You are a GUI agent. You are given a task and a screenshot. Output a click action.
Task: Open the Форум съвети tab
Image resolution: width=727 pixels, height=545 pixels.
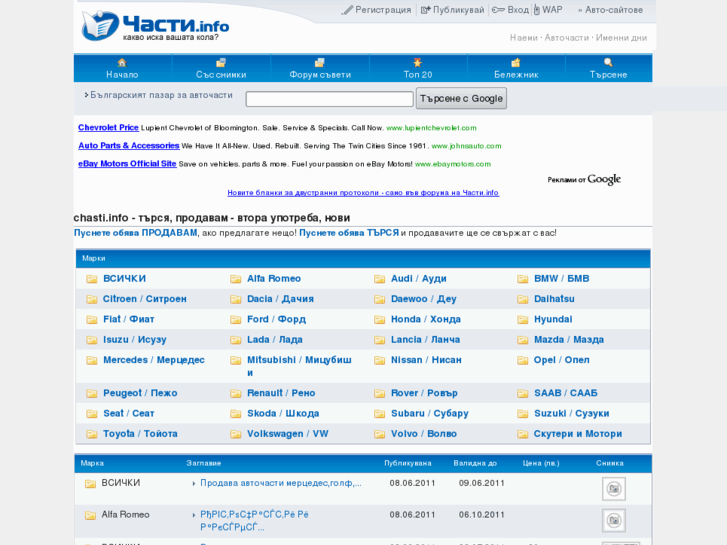tap(320, 68)
